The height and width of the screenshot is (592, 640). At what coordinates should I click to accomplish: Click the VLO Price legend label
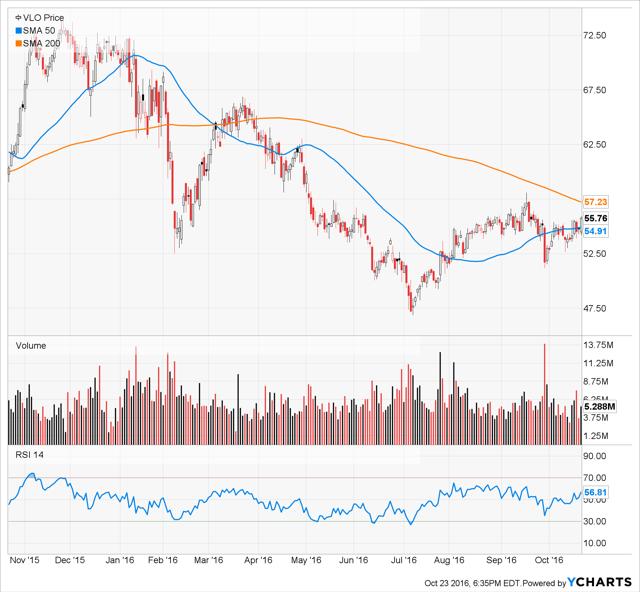[x=43, y=18]
